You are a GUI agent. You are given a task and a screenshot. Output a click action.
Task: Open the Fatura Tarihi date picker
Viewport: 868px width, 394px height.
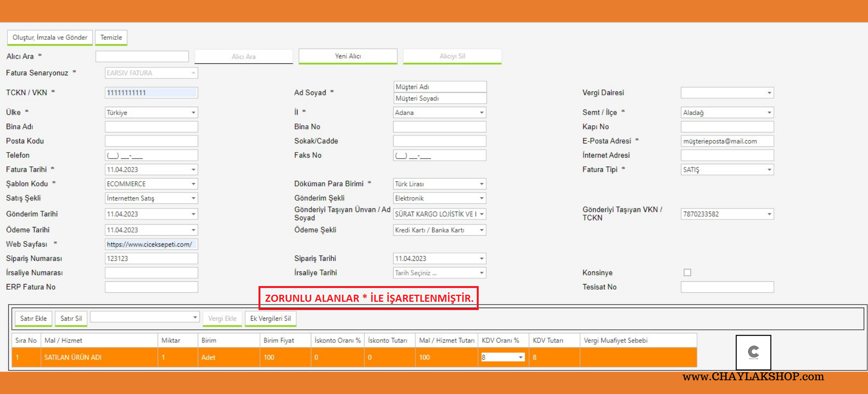[193, 170]
